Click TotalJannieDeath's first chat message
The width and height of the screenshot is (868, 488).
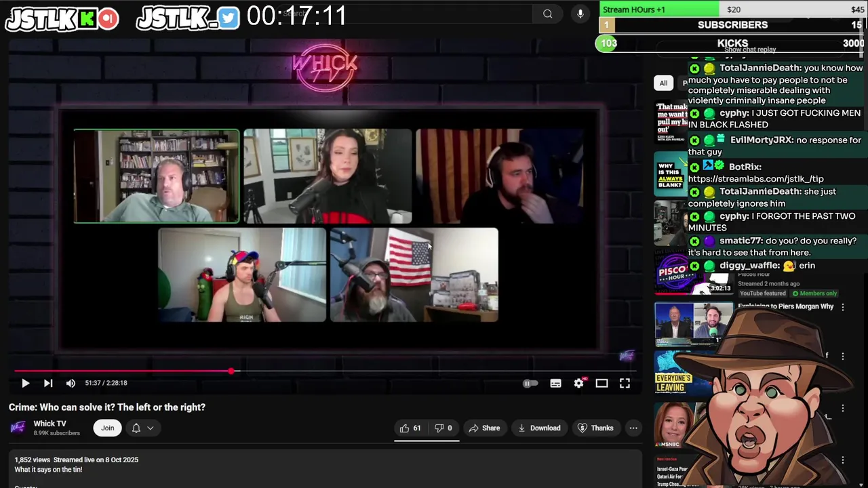tap(776, 84)
